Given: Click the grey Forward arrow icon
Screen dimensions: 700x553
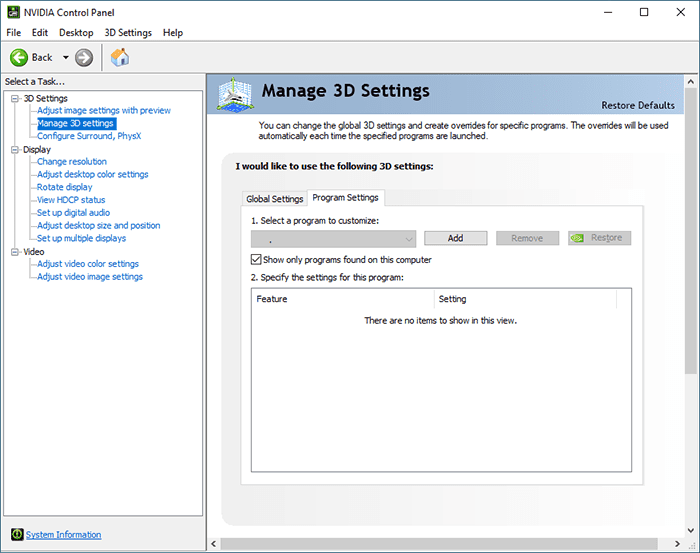Looking at the screenshot, I should pyautogui.click(x=84, y=58).
